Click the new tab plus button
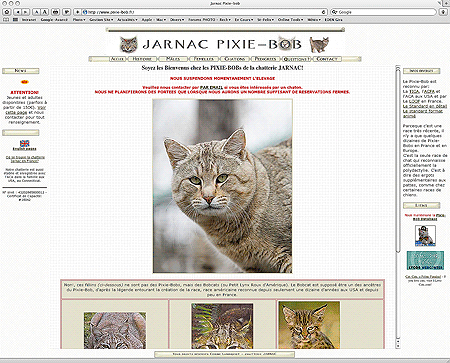450x363 pixels. 446,3
